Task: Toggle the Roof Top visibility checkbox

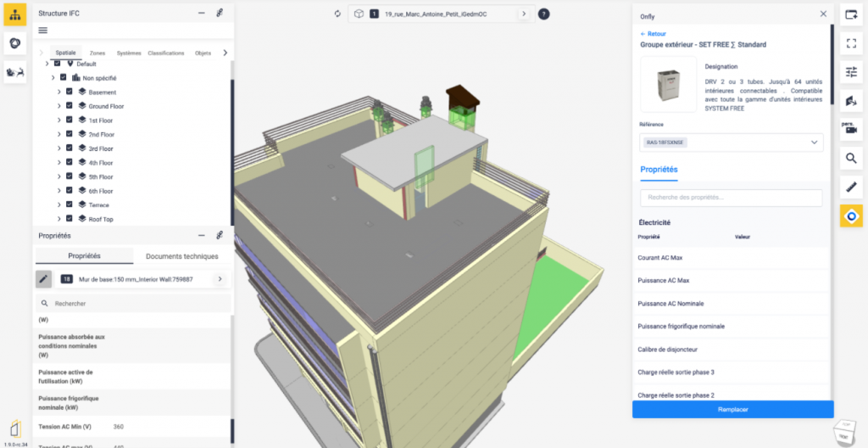Action: coord(70,219)
